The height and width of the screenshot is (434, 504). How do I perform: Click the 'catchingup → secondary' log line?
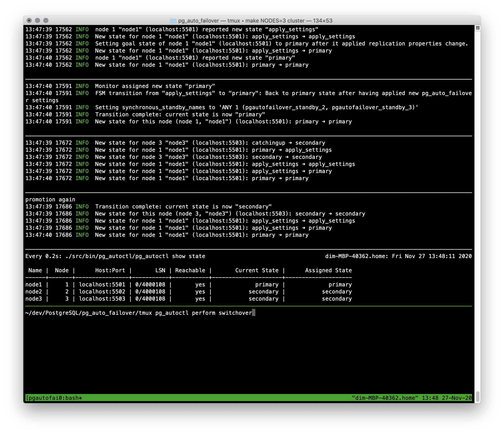click(175, 143)
